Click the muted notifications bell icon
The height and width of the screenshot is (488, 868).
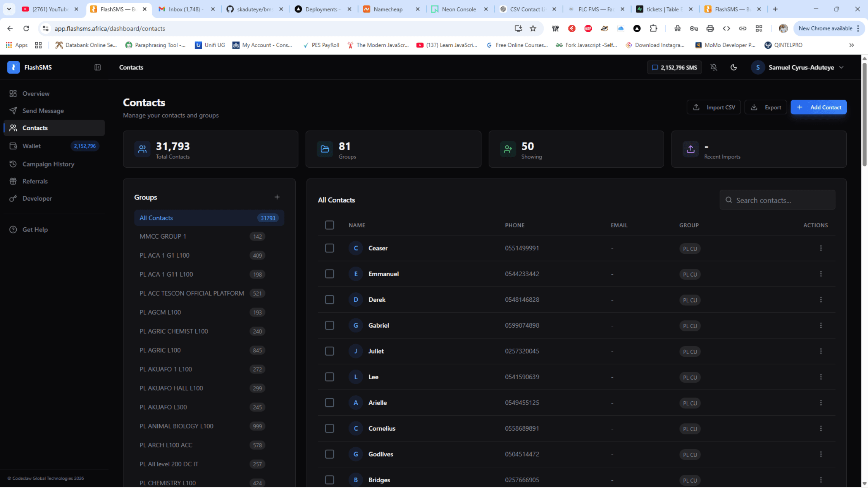click(x=714, y=67)
